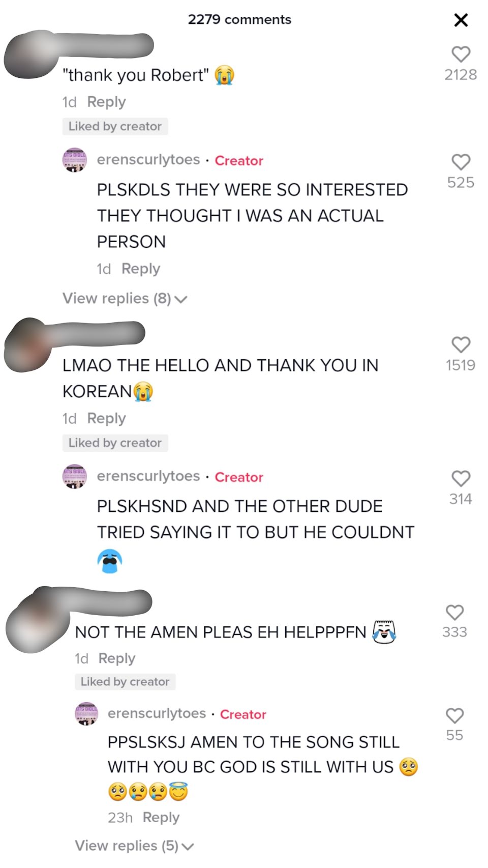Open erenscurlytoes profile above PLSKHSND reply

[x=148, y=476]
